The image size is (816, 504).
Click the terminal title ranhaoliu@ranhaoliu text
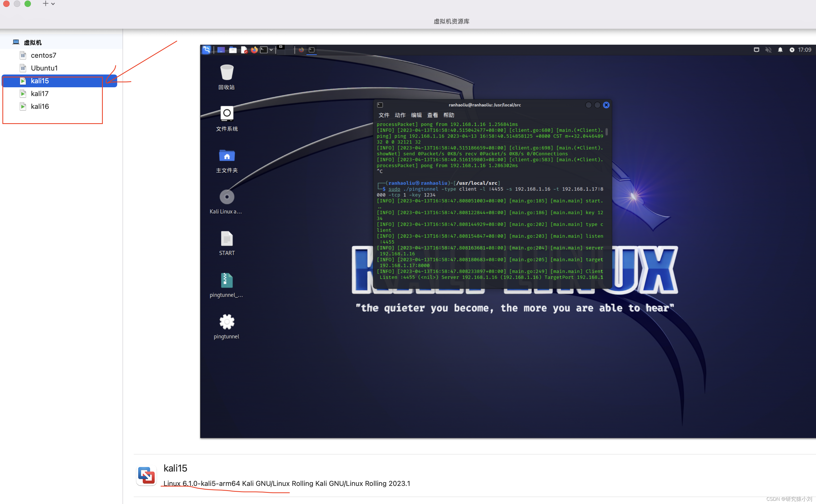click(x=484, y=105)
